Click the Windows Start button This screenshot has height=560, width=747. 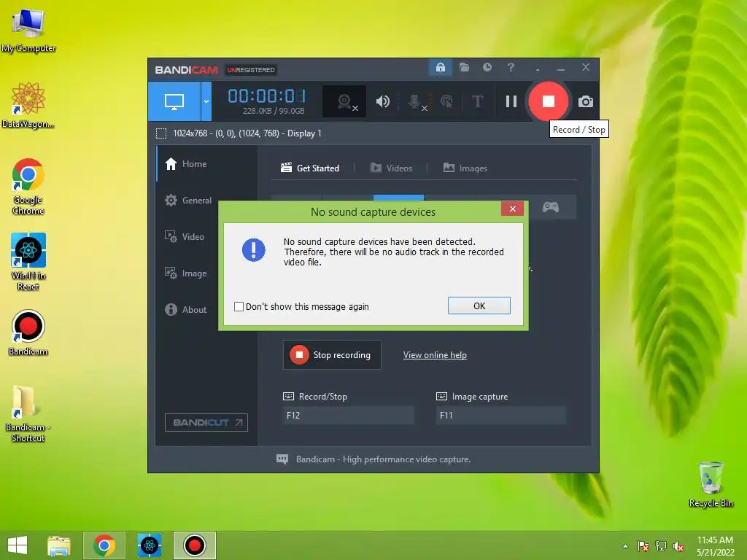(18, 545)
